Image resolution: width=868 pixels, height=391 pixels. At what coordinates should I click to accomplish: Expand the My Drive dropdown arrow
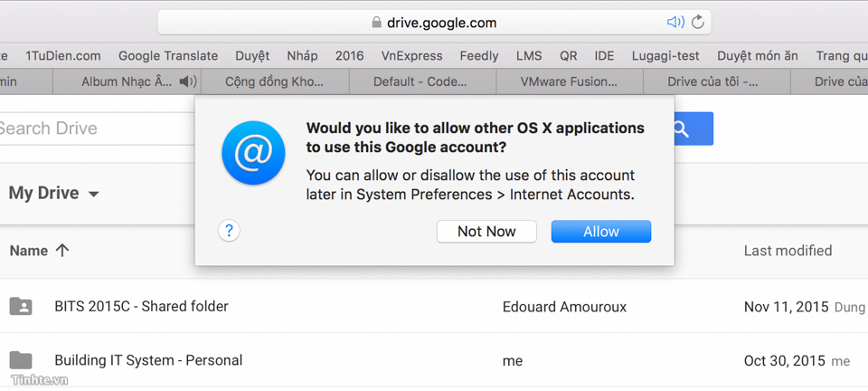click(x=93, y=194)
